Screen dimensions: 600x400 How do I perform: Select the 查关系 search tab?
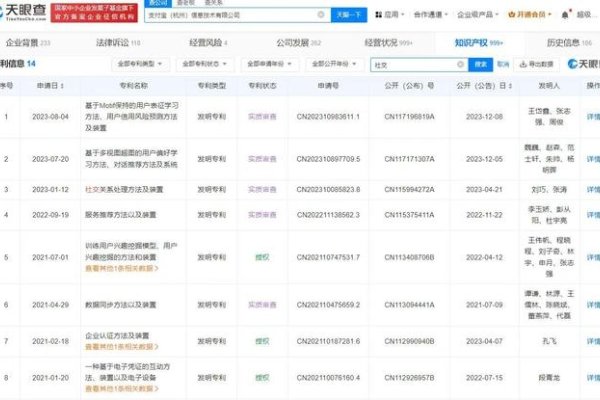tap(214, 3)
